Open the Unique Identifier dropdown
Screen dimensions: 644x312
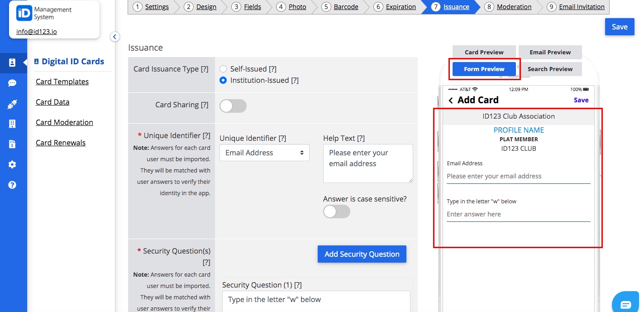[x=264, y=153]
